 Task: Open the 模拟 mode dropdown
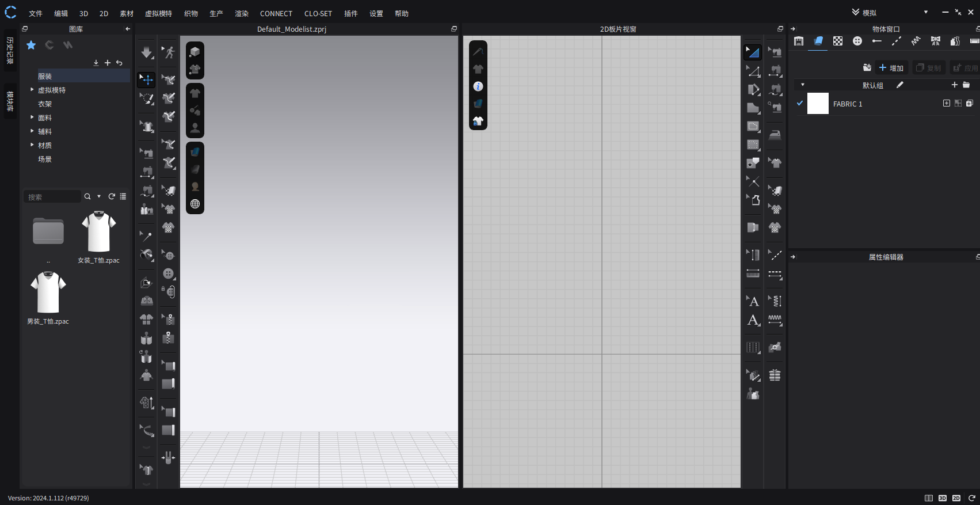925,13
